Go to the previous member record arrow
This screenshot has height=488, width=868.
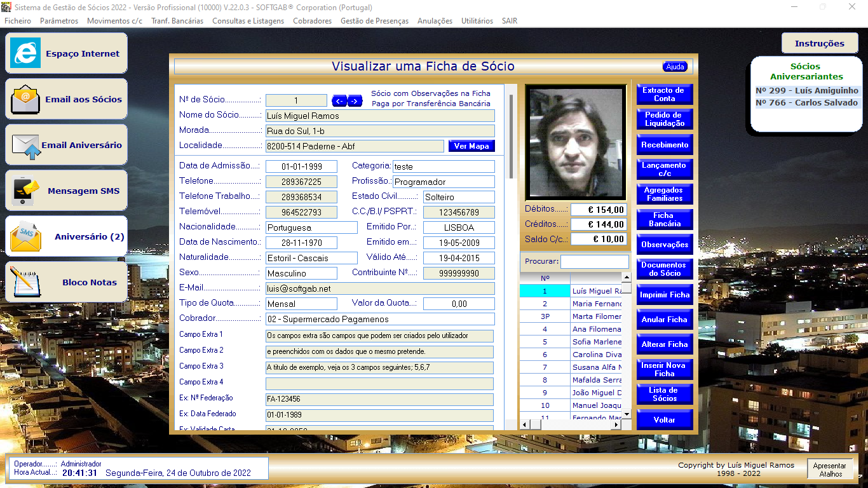339,100
